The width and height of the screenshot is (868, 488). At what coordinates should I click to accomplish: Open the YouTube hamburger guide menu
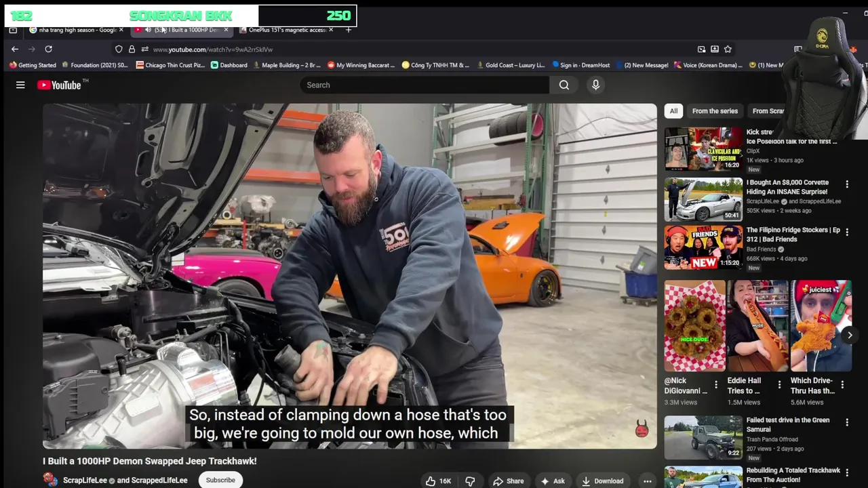click(x=20, y=85)
